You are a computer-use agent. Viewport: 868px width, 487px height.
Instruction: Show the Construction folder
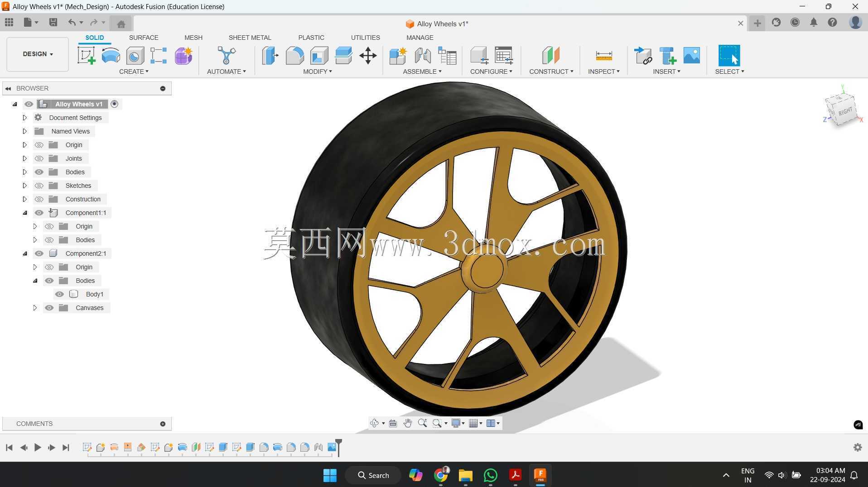pyautogui.click(x=39, y=199)
